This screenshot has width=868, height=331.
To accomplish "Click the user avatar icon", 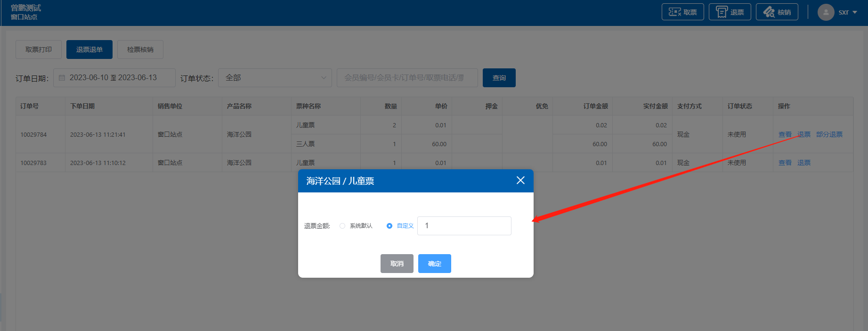I will (x=826, y=12).
